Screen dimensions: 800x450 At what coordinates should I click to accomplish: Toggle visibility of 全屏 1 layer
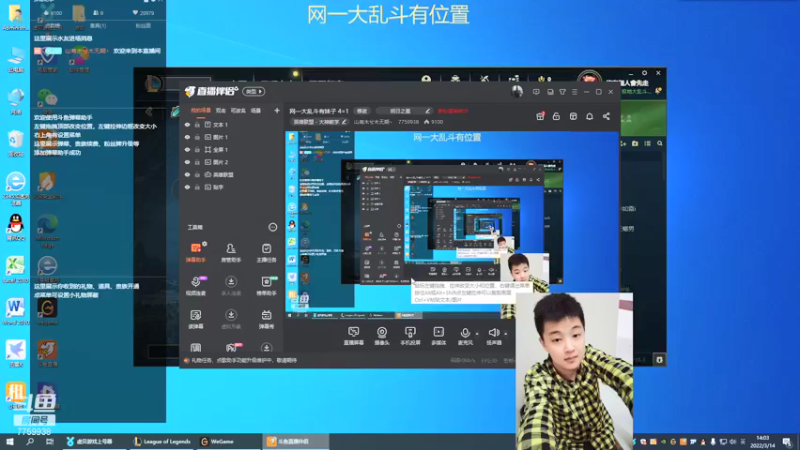click(187, 149)
